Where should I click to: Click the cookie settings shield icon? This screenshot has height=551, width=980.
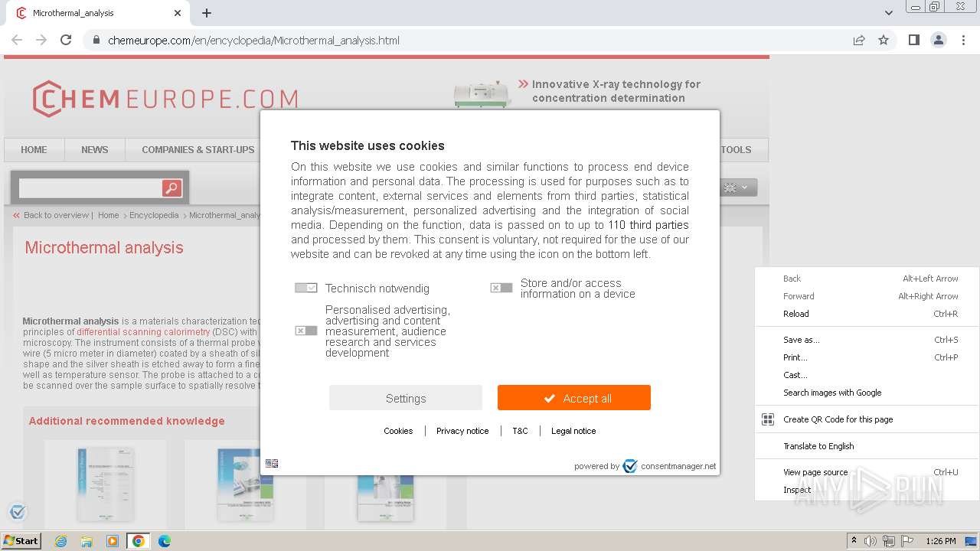pos(18,512)
